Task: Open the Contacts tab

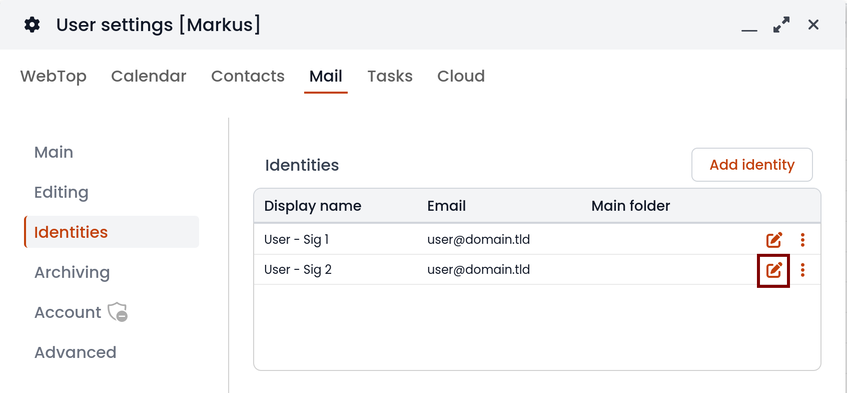Action: (247, 76)
